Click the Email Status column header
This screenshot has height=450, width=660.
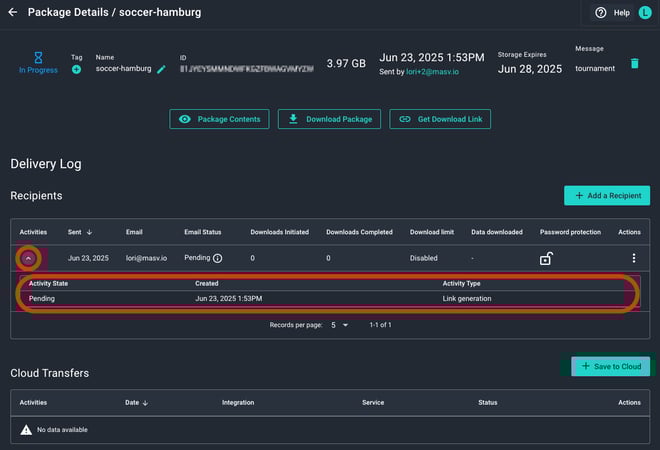202,232
